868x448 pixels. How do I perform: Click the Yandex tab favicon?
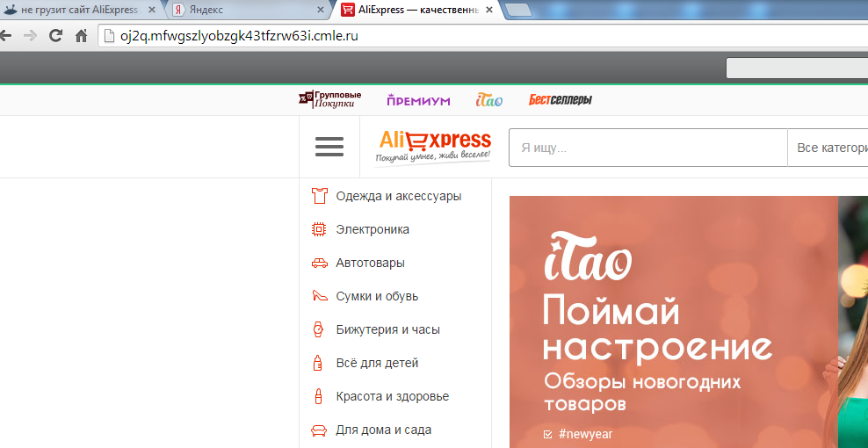click(x=177, y=10)
